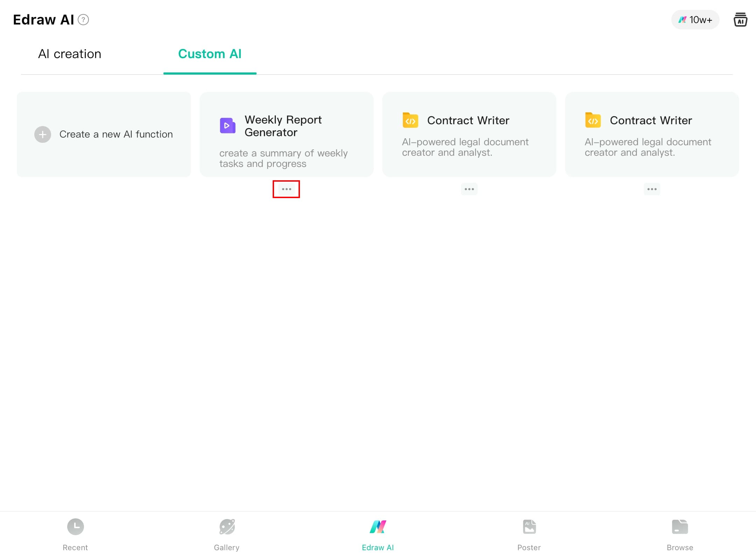756x553 pixels.
Task: Select Edraw AI in bottom navigation
Action: coord(378,534)
